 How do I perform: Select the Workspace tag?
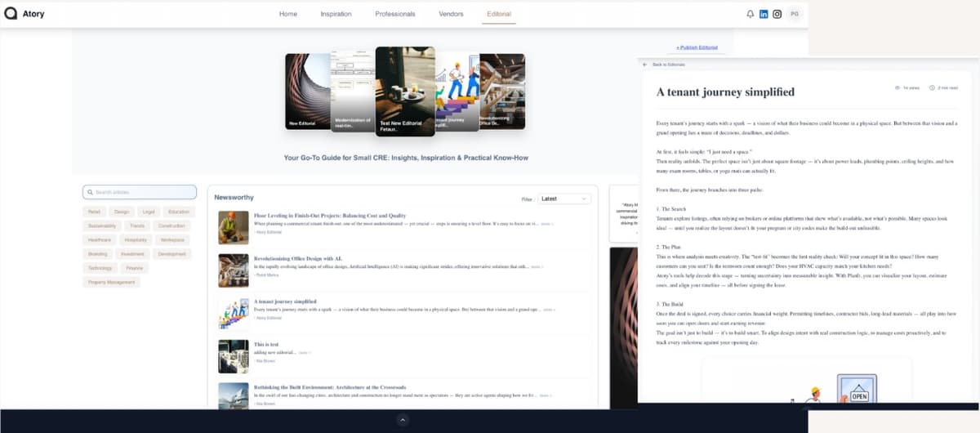172,240
